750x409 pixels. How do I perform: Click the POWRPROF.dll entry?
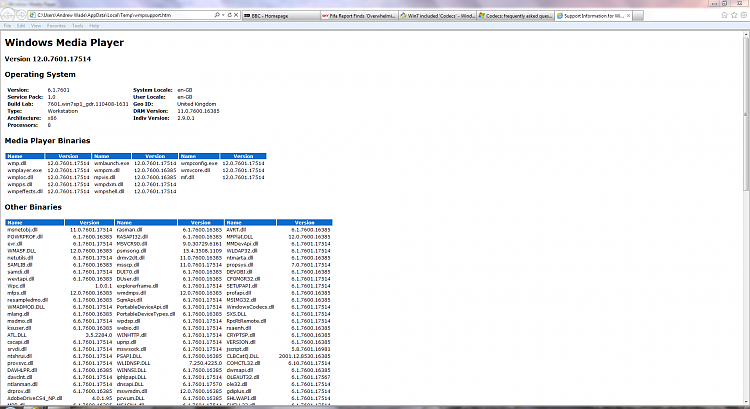pyautogui.click(x=25, y=237)
